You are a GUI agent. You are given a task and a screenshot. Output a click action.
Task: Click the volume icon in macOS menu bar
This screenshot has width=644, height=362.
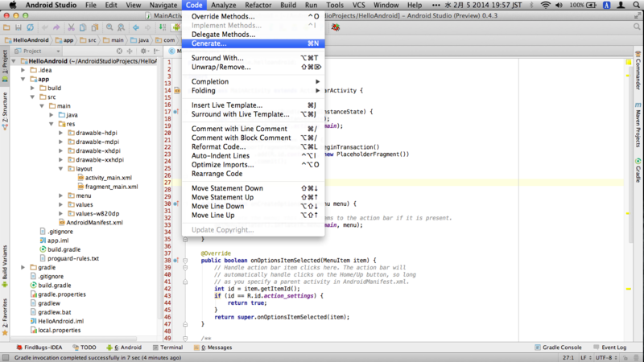[x=559, y=5]
